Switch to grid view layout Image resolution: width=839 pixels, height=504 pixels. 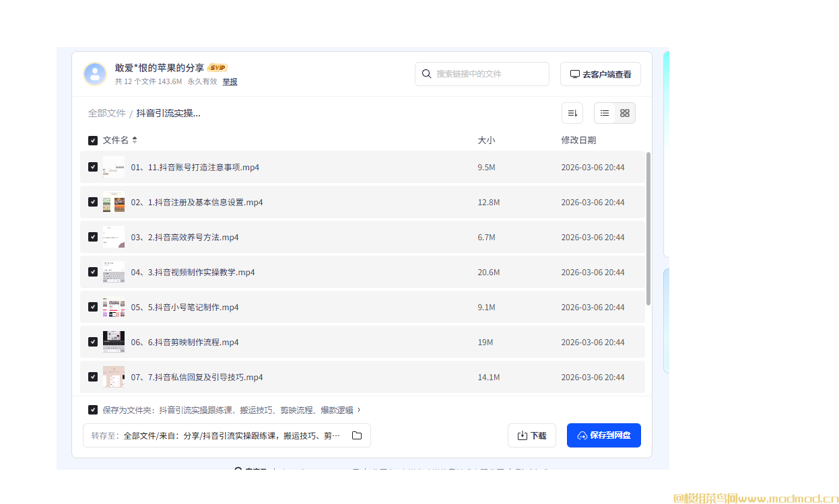(625, 113)
